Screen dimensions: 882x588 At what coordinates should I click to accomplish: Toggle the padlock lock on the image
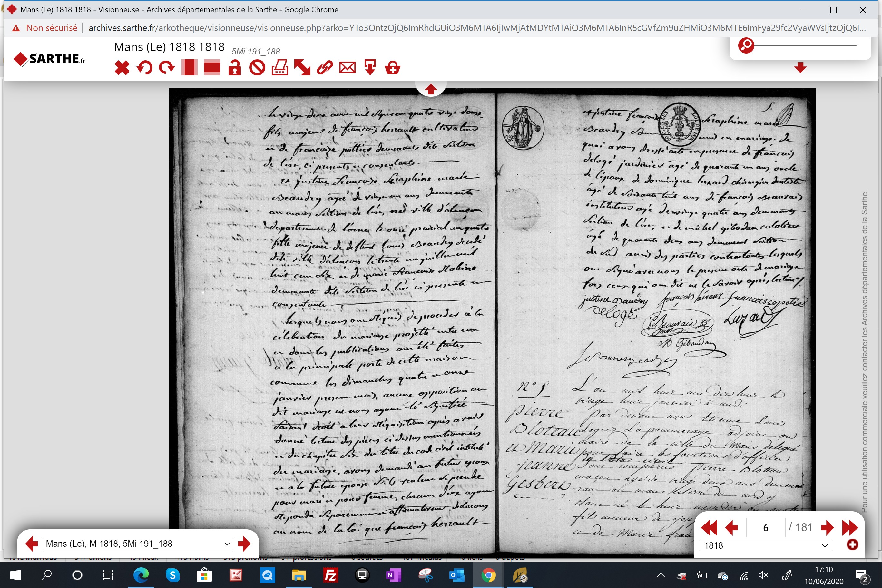pyautogui.click(x=235, y=68)
